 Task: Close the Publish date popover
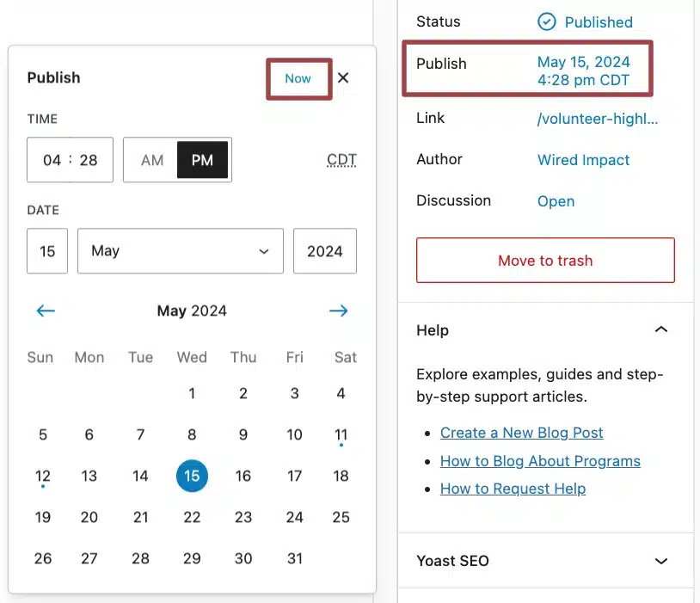click(x=343, y=77)
